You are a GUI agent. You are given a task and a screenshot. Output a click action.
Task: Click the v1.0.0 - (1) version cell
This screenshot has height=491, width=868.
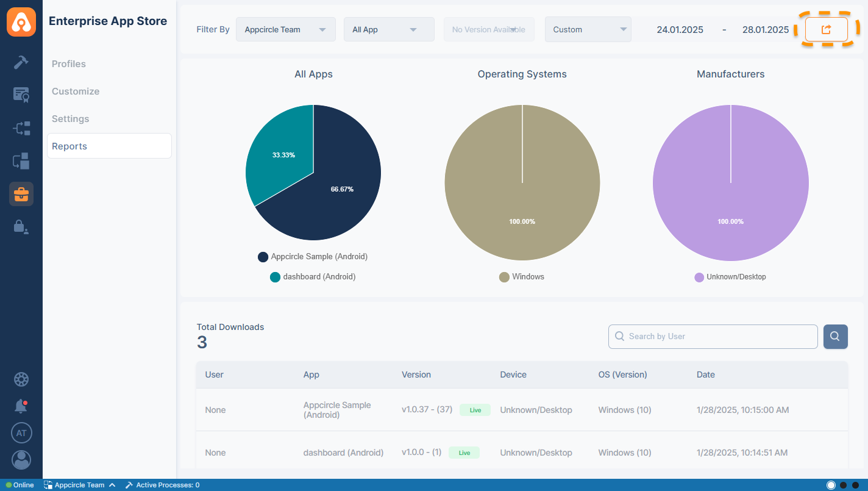[421, 452]
